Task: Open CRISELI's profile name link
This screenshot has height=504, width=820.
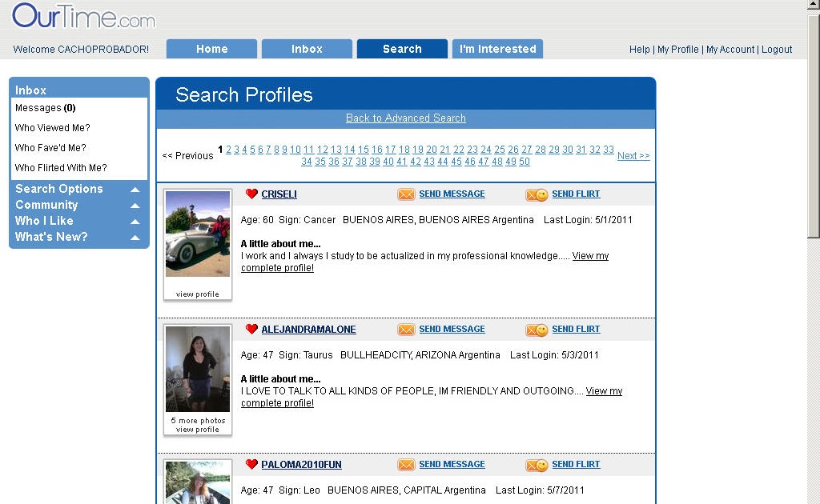Action: click(x=279, y=194)
